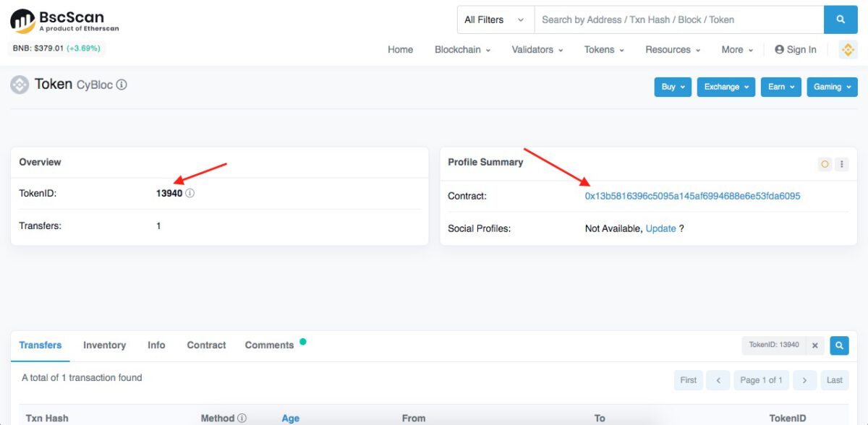
Task: Click the From column header
Action: point(414,418)
